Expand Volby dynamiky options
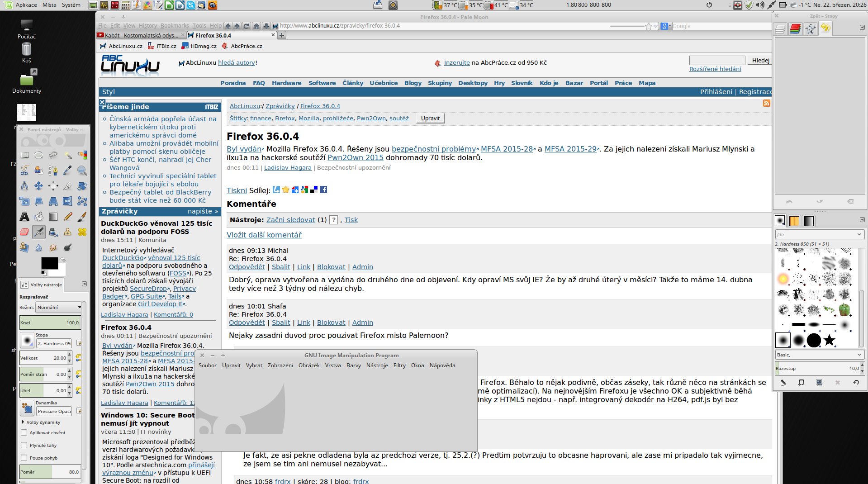The height and width of the screenshot is (484, 868). 23,422
